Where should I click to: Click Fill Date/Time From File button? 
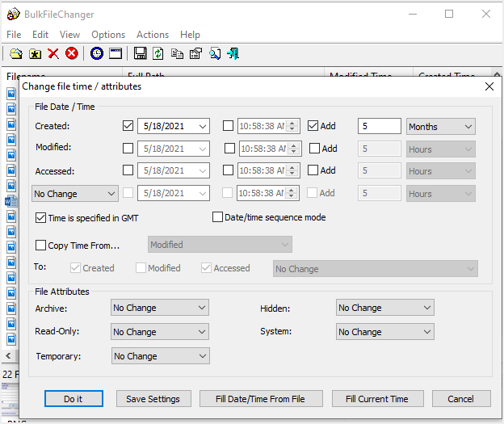click(261, 399)
